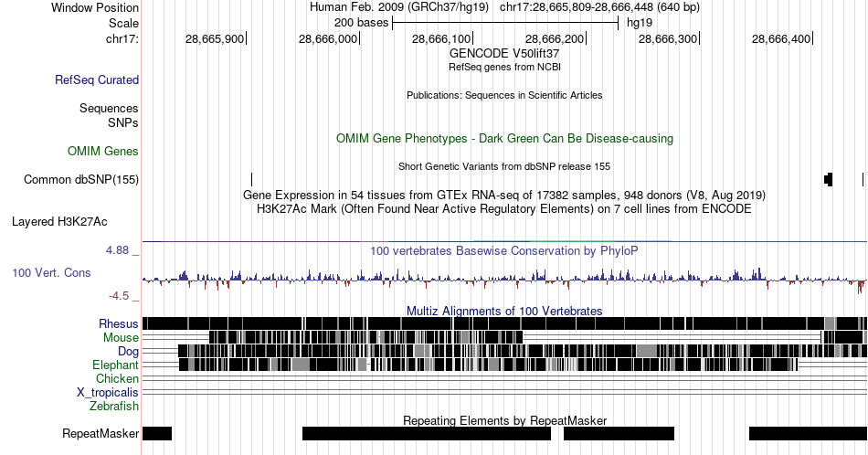This screenshot has height=455, width=868.
Task: Click the Elephant alignment row label
Action: pos(116,365)
